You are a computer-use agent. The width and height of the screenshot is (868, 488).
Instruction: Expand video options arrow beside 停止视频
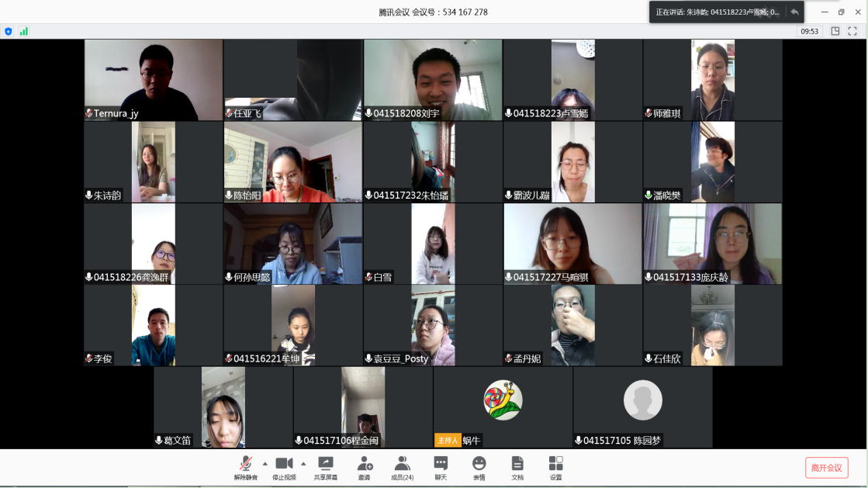pos(303,464)
